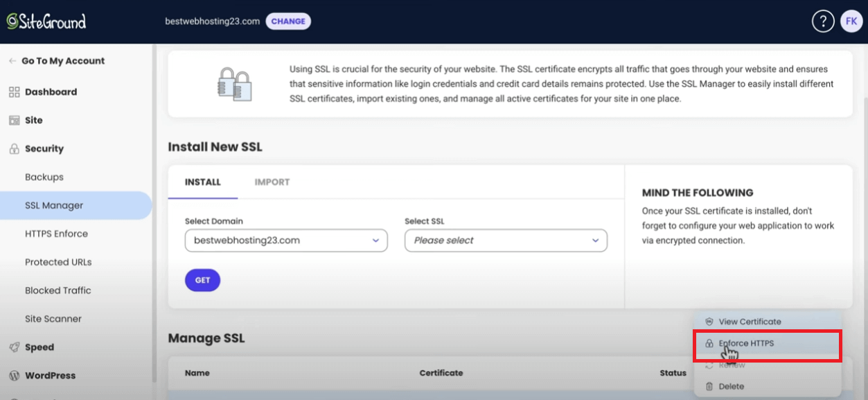This screenshot has width=868, height=400.
Task: Switch to the IMPORT tab
Action: coord(272,182)
